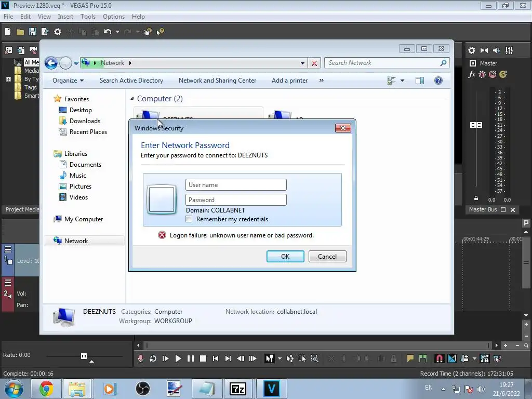
Task: Play from start in transport bar
Action: coord(165,358)
